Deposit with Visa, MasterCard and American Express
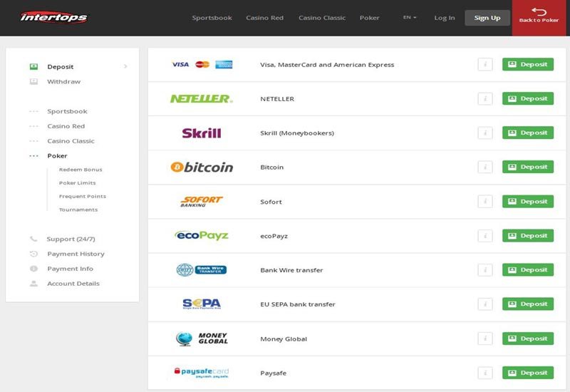The width and height of the screenshot is (570, 392). pos(528,64)
